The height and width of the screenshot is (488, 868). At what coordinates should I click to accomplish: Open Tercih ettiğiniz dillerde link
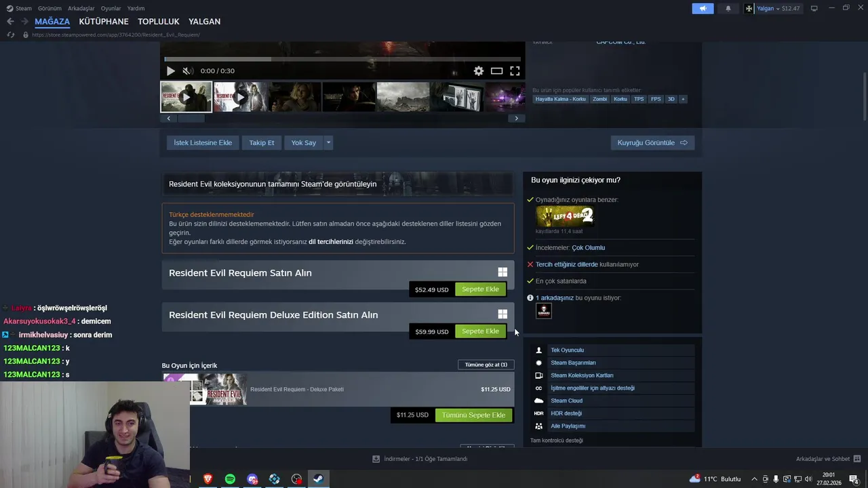pos(567,264)
